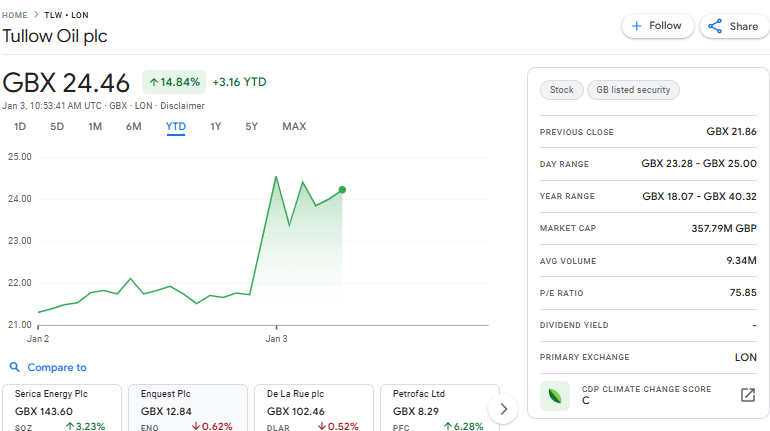Select the 5D time range tab
Screen dimensions: 770x431
[57, 127]
